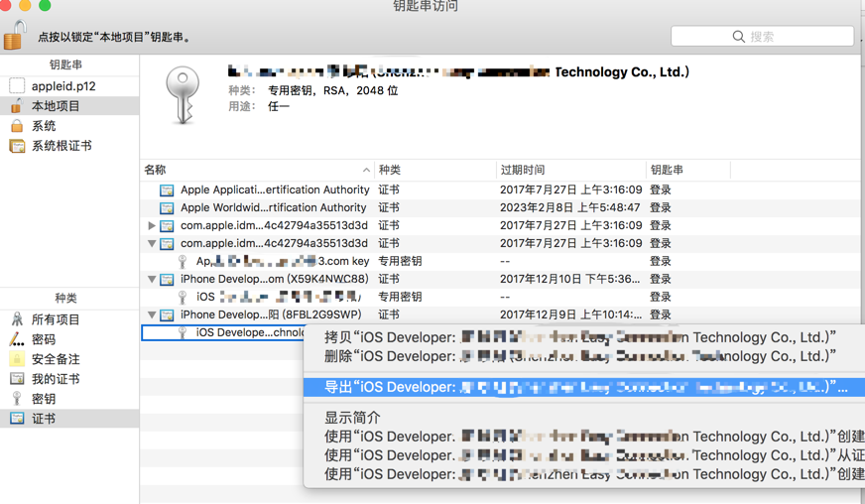The height and width of the screenshot is (504, 865).
Task: Select the 本地项目 keychain
Action: point(69,106)
